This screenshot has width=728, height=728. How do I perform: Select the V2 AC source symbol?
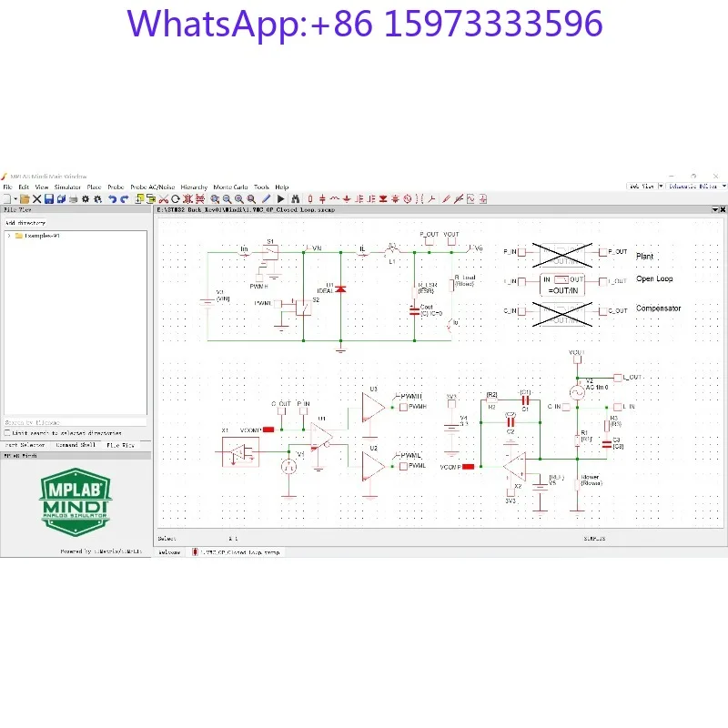577,392
